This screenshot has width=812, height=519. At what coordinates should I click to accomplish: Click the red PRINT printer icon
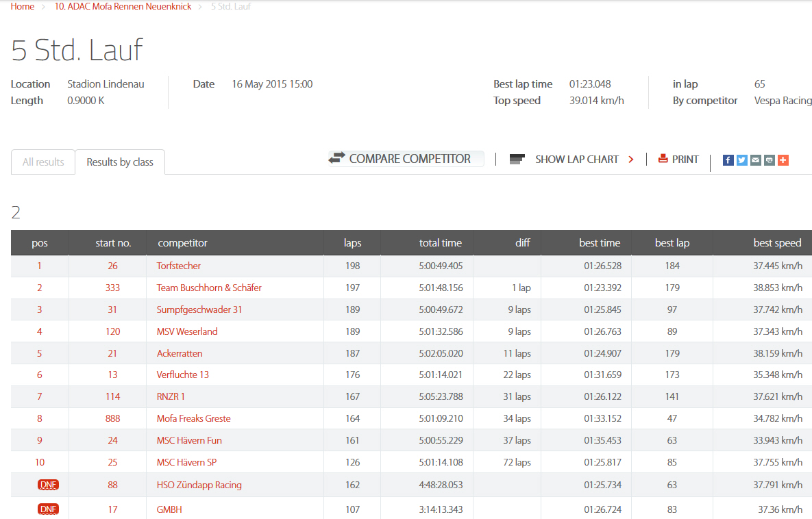pyautogui.click(x=663, y=159)
